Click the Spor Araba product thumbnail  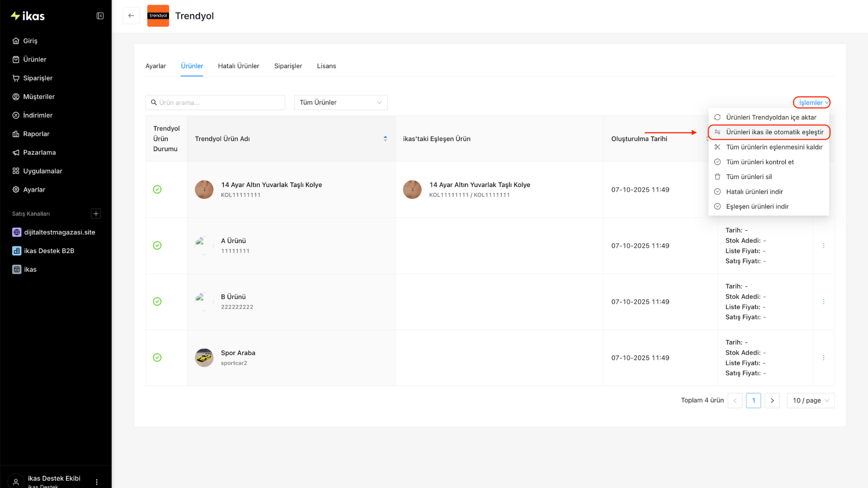(204, 358)
